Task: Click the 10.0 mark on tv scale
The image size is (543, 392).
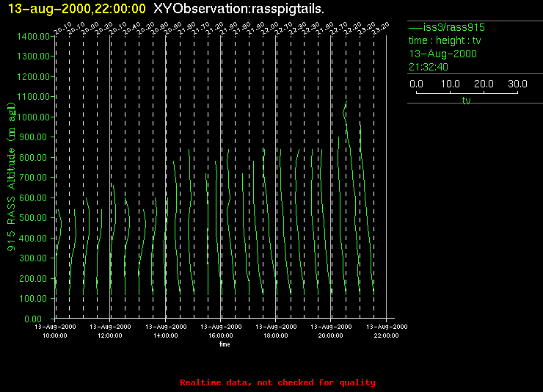Action: 450,84
